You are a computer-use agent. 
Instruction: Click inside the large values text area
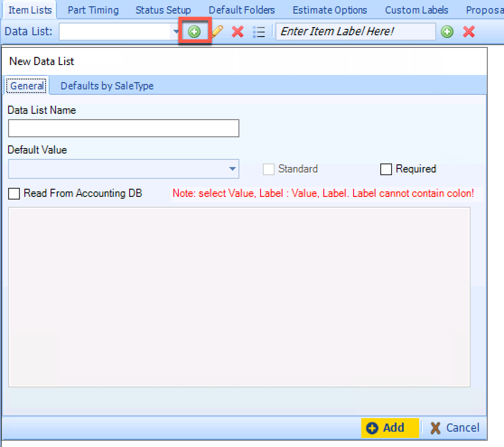239,297
